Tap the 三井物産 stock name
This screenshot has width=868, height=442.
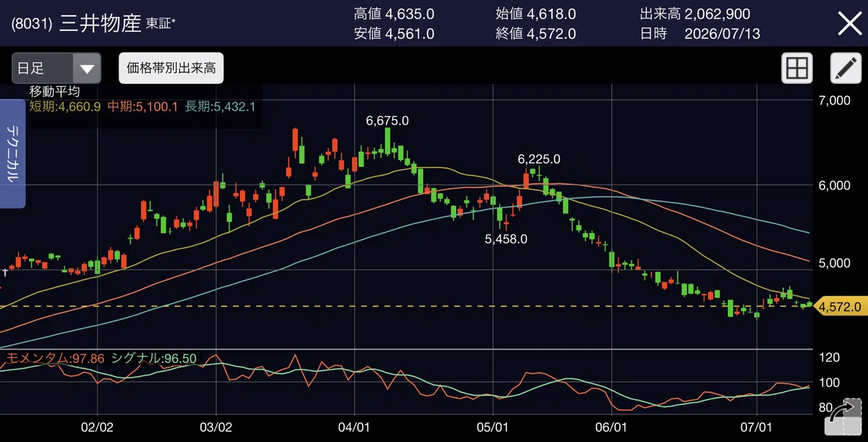[100, 24]
